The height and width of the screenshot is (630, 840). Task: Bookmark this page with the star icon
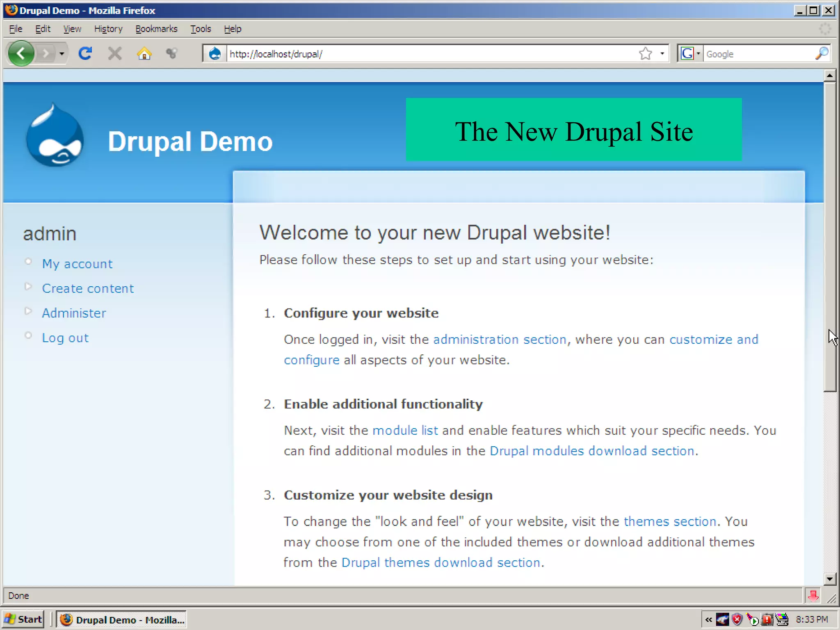pos(645,54)
